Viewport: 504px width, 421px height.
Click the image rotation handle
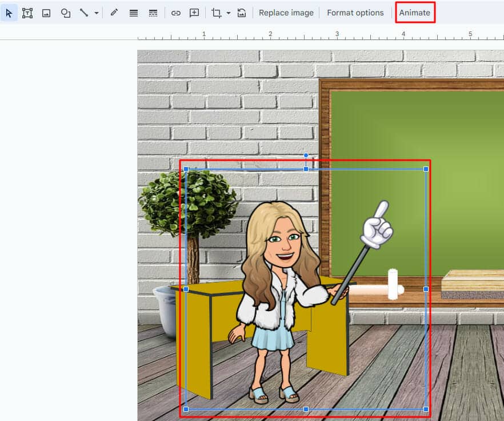[x=306, y=155]
